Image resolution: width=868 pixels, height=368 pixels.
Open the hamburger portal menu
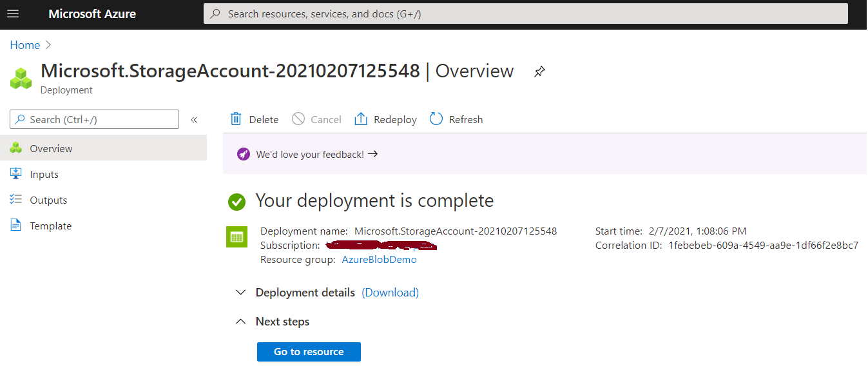13,14
